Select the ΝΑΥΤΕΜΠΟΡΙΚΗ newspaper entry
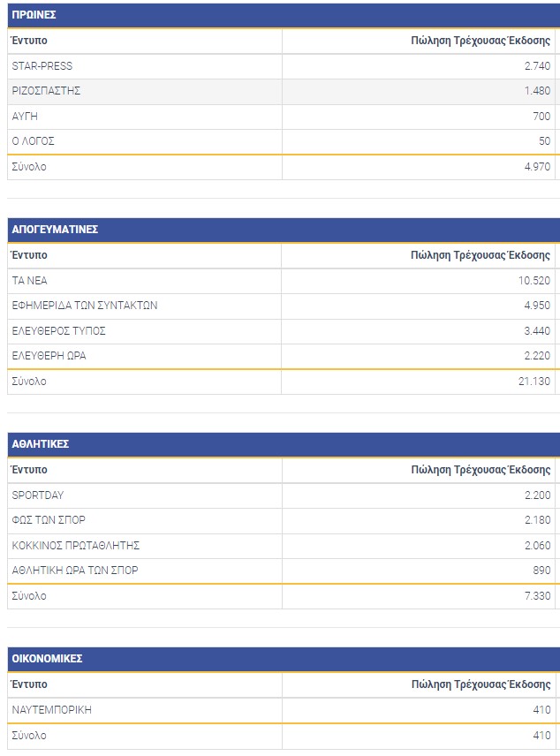 tap(52, 710)
